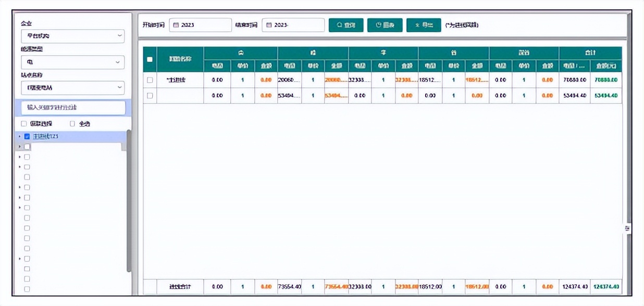Toggle the 级联选择 checkbox
The width and height of the screenshot is (644, 306).
pos(23,124)
